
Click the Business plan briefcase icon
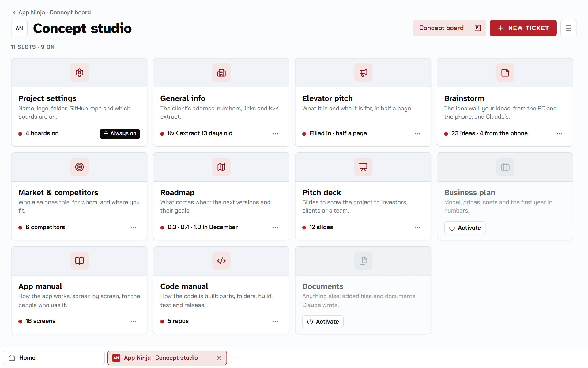click(505, 167)
